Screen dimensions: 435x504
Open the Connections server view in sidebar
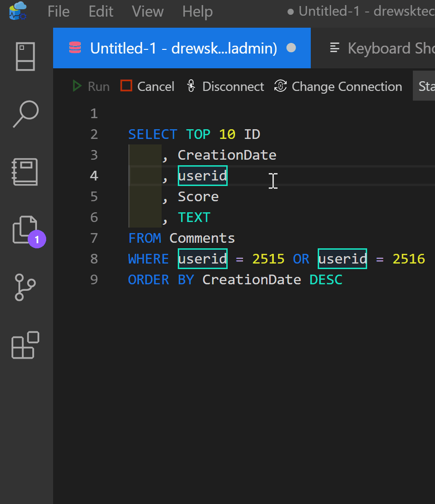click(x=25, y=57)
